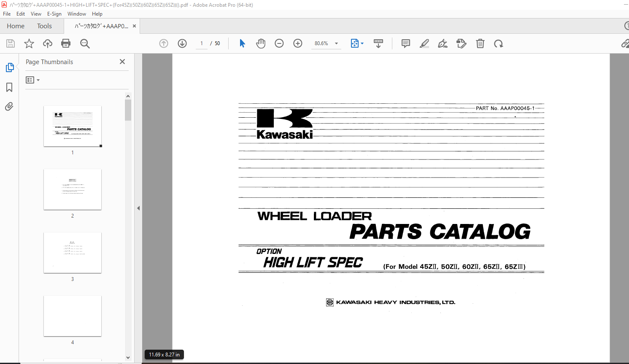Image resolution: width=629 pixels, height=364 pixels.
Task: Select page 3 thumbnail
Action: 73,253
